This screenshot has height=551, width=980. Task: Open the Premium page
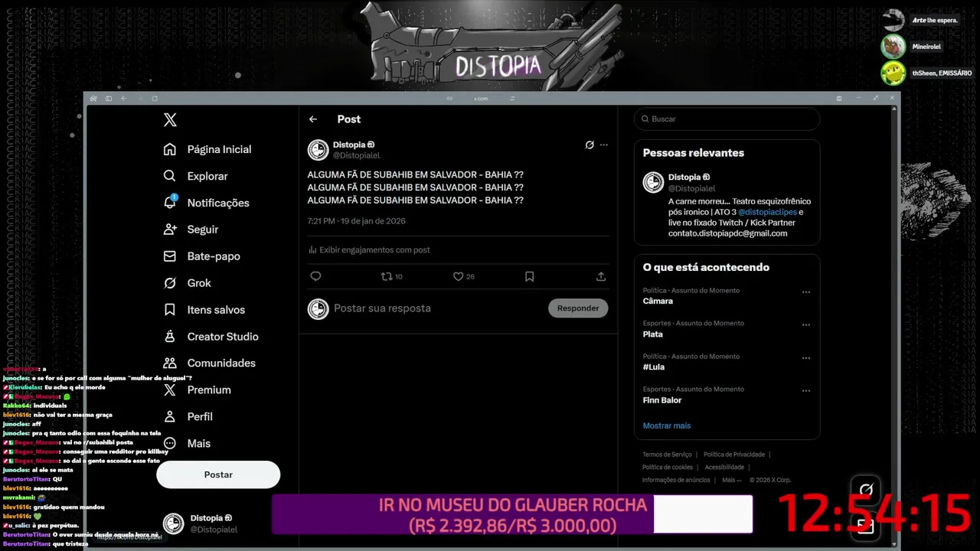click(x=198, y=390)
